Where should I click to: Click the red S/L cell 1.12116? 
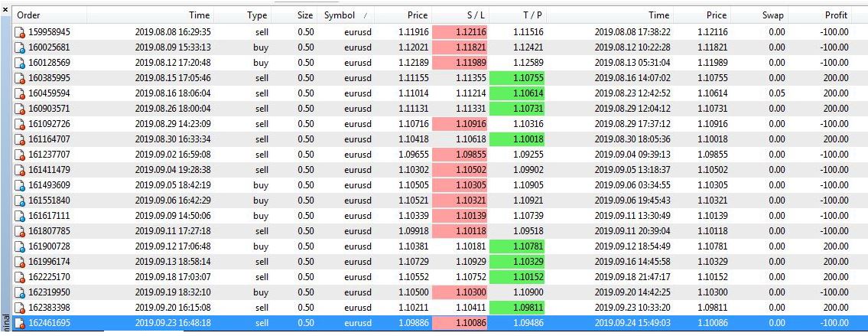click(x=460, y=32)
